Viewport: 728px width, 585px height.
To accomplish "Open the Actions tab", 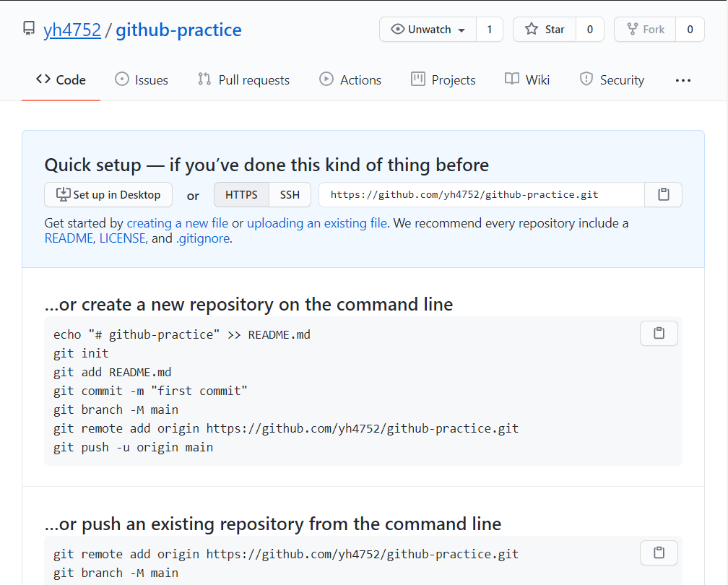I will click(x=350, y=80).
